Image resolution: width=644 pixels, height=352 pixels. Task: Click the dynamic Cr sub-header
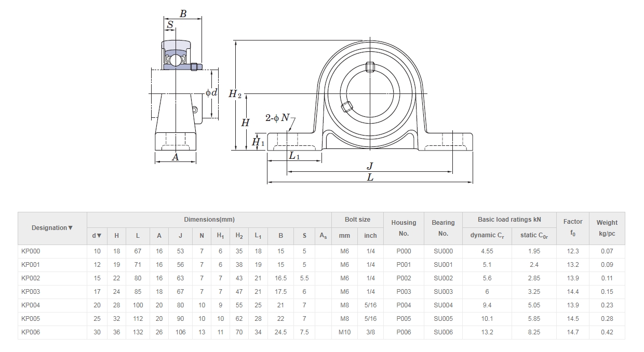point(487,236)
